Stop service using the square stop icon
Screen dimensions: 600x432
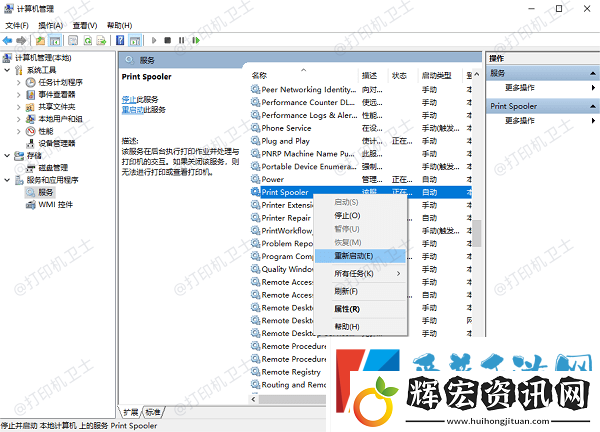[168, 40]
